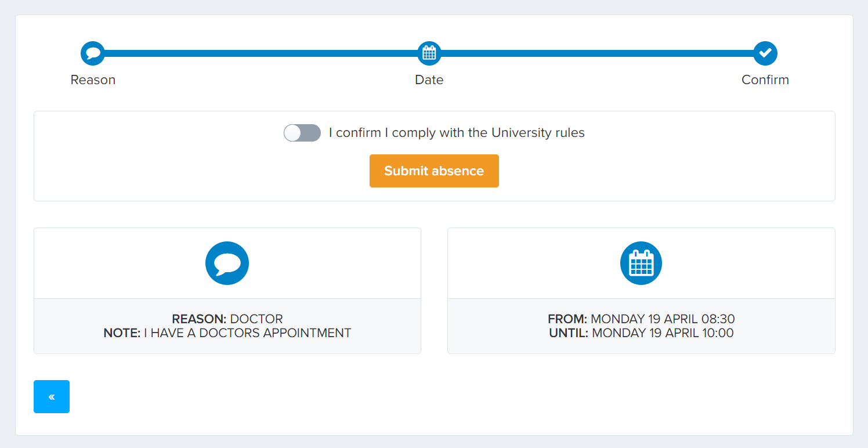This screenshot has width=868, height=448.
Task: Click the large calendar date icon
Action: [641, 263]
